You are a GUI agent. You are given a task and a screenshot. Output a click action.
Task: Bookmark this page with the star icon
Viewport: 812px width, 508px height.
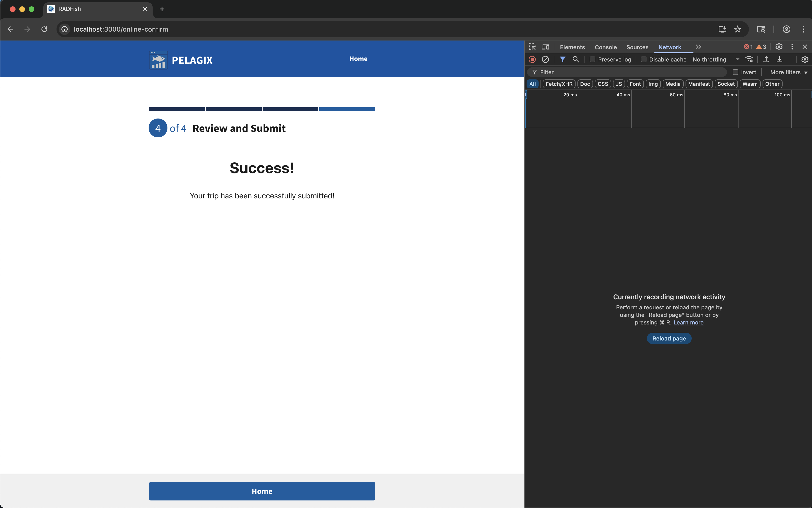(737, 29)
